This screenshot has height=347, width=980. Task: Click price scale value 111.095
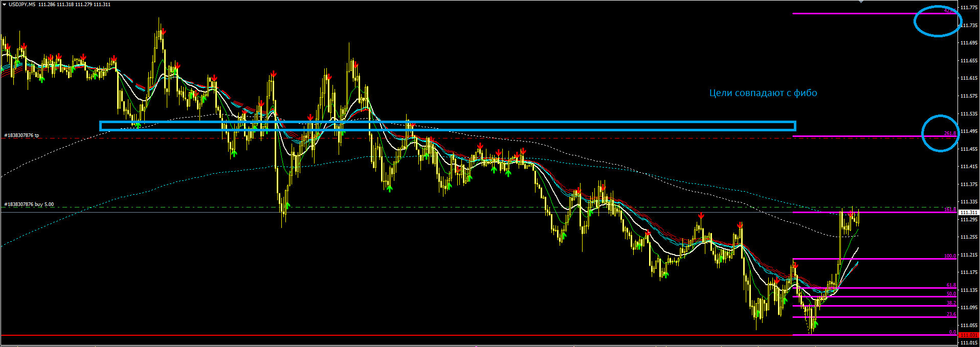click(969, 308)
